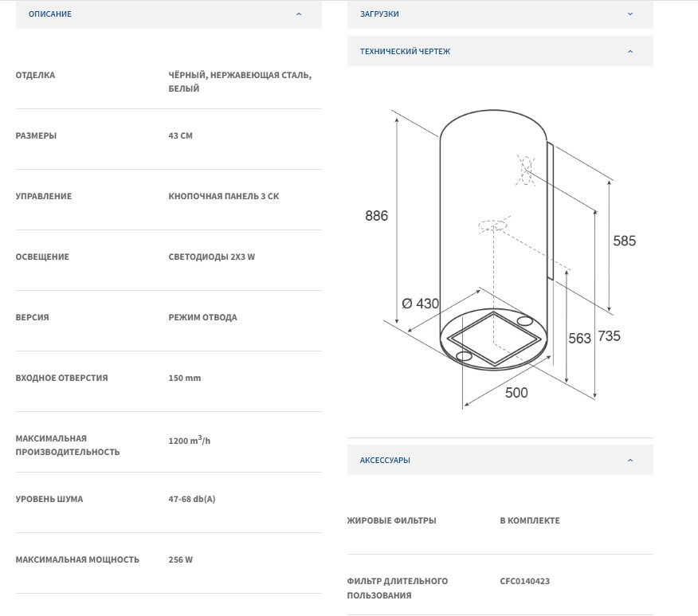Click the АКСЕССУАРЫ header label

[x=385, y=461]
